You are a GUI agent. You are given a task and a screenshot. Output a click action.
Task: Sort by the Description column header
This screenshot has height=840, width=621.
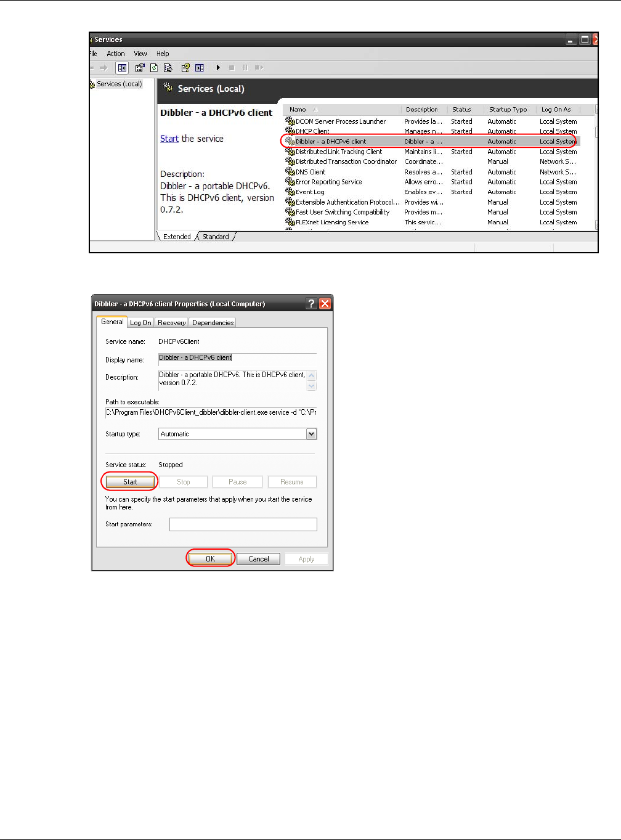pos(424,110)
